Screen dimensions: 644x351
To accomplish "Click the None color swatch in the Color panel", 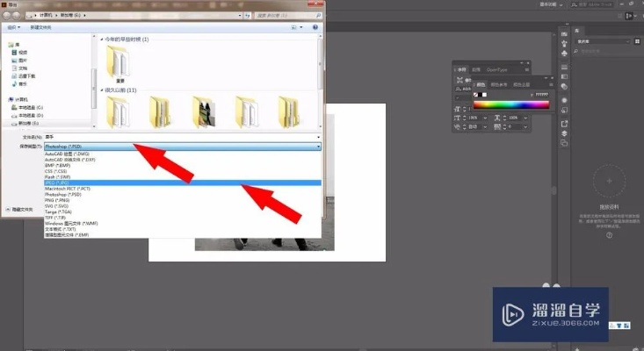I will (x=475, y=95).
